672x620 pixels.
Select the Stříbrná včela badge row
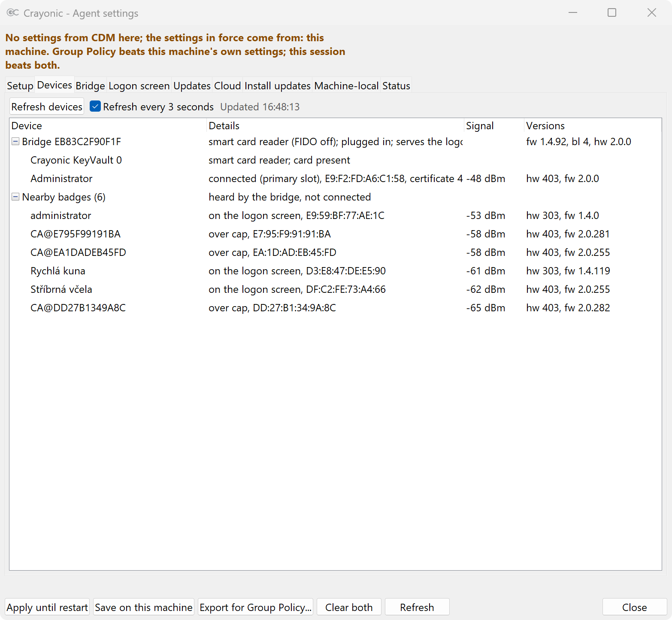(x=336, y=289)
